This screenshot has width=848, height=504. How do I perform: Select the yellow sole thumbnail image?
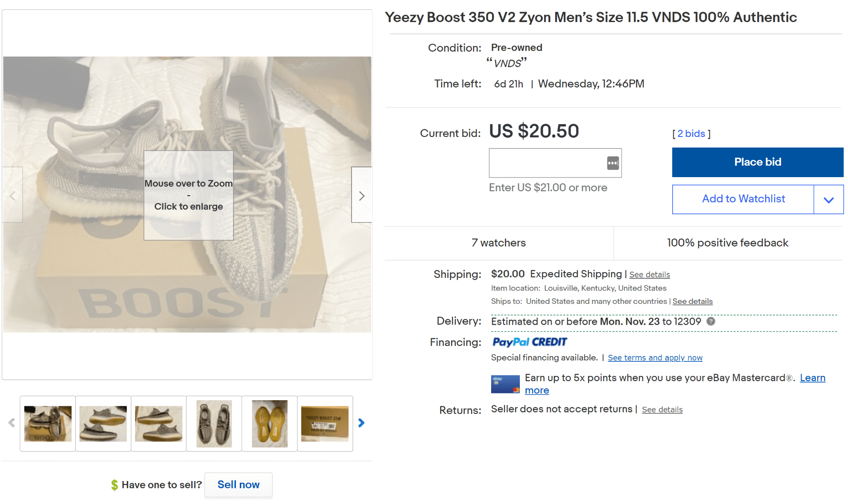(x=269, y=423)
